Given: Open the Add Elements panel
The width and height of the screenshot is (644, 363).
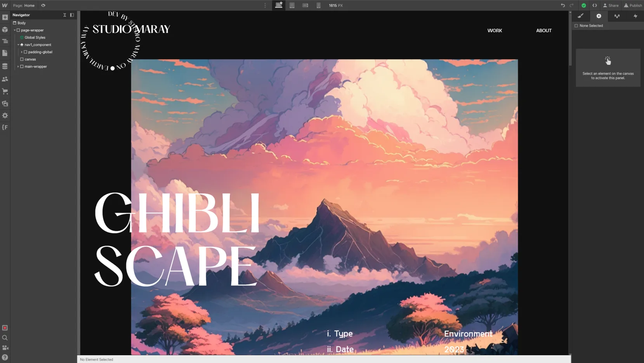Looking at the screenshot, I should pos(5,17).
